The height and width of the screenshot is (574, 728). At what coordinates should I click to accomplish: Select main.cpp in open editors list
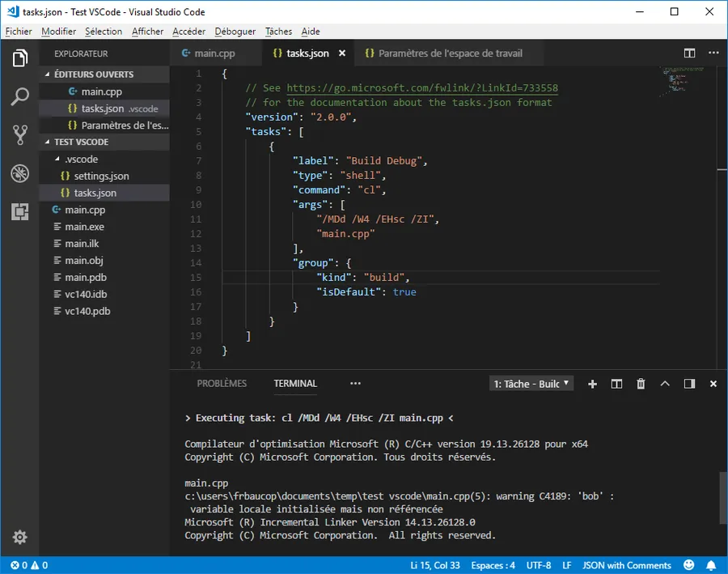click(x=104, y=91)
